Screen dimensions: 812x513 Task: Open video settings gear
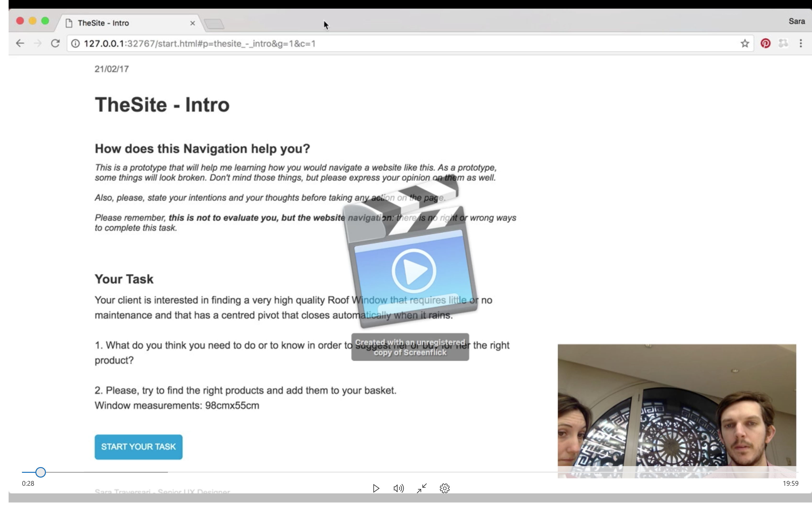point(445,488)
